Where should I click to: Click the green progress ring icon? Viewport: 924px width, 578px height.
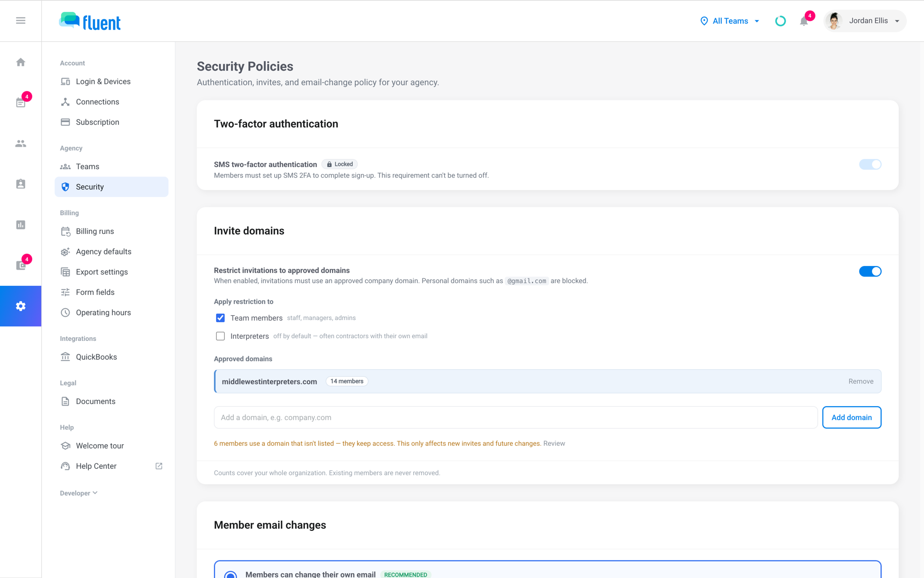pos(780,21)
